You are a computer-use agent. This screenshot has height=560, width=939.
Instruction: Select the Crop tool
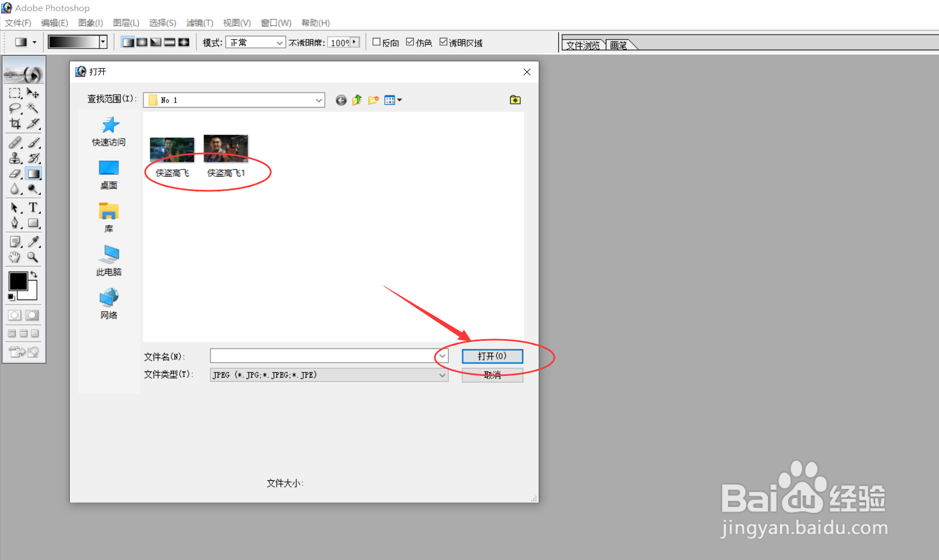tap(15, 124)
